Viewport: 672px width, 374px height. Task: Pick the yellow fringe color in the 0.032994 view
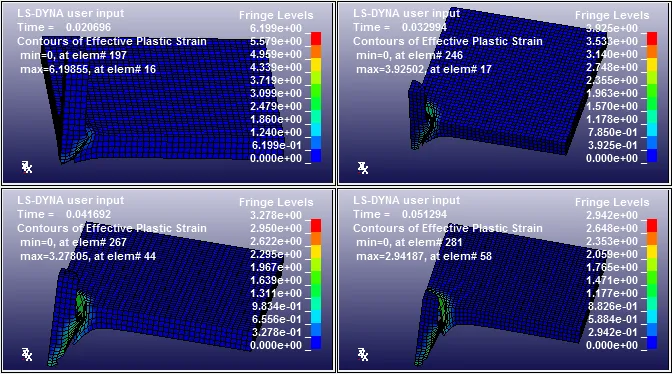pyautogui.click(x=652, y=65)
